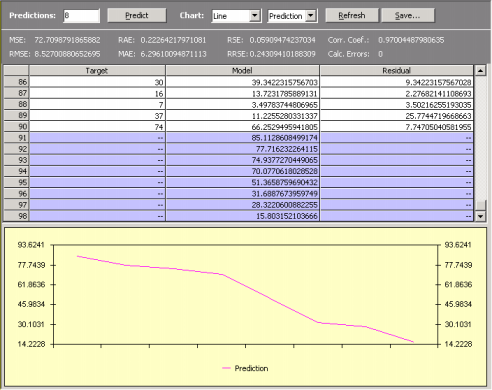Click Residual cell 7.74705040581955
This screenshot has height=390, width=492.
(x=396, y=127)
